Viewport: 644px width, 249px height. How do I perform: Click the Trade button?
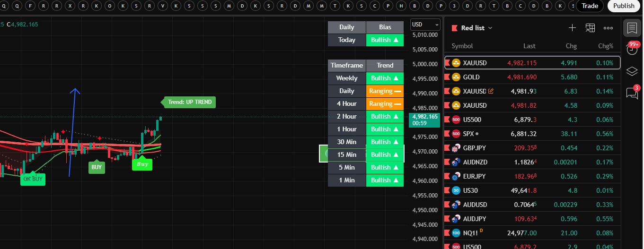(x=590, y=6)
